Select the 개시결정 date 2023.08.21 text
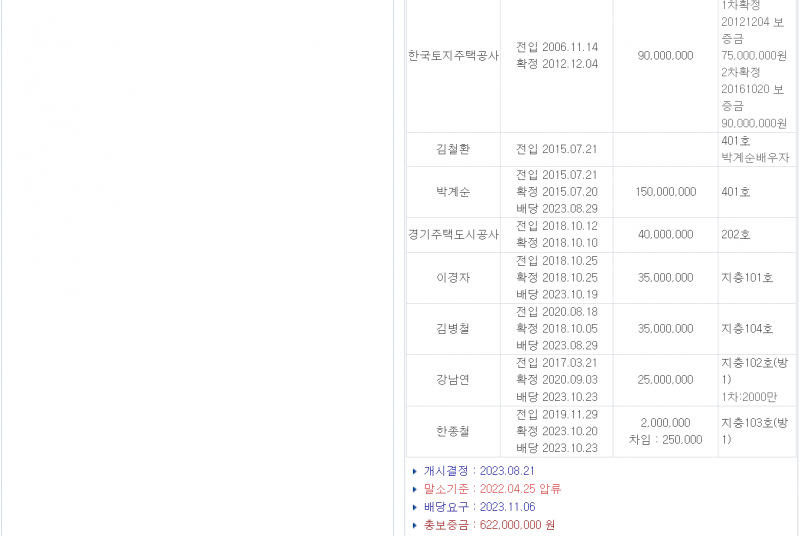800x536 pixels. pyautogui.click(x=507, y=471)
